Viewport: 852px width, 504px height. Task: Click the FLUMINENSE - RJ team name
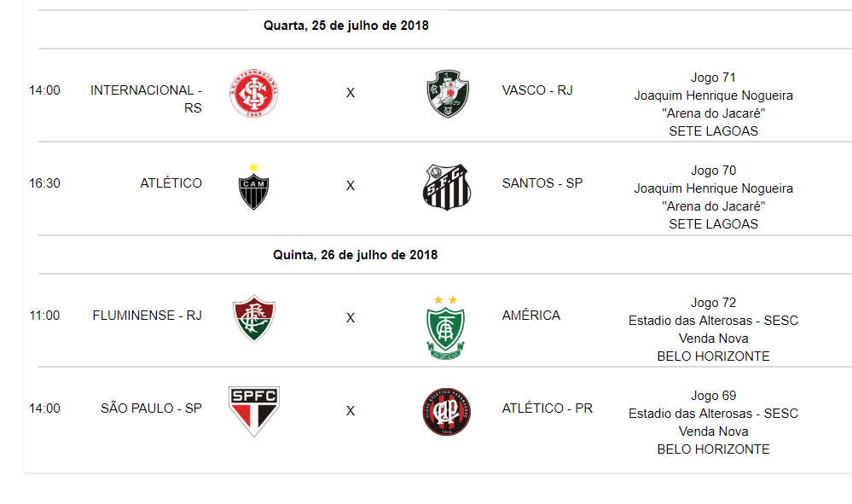point(148,315)
